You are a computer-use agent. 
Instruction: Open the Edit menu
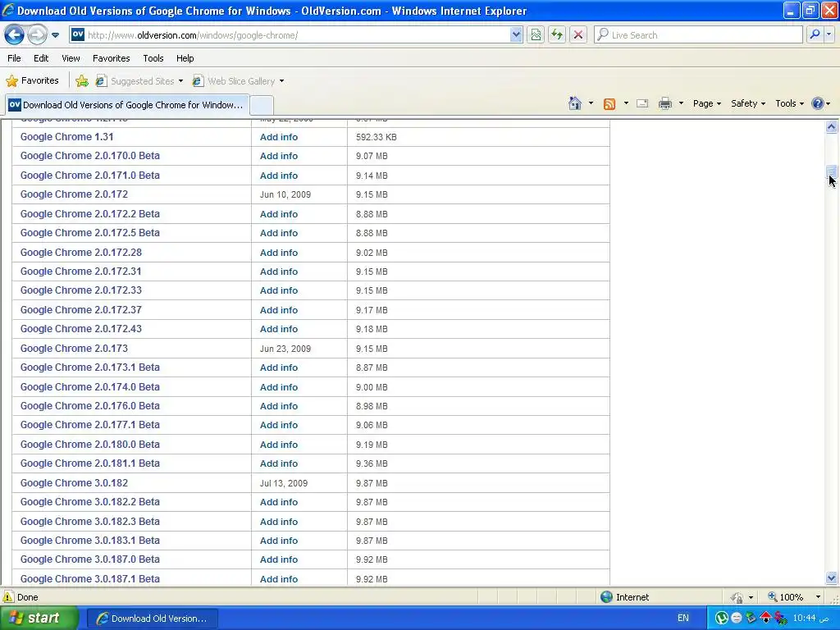pos(41,58)
